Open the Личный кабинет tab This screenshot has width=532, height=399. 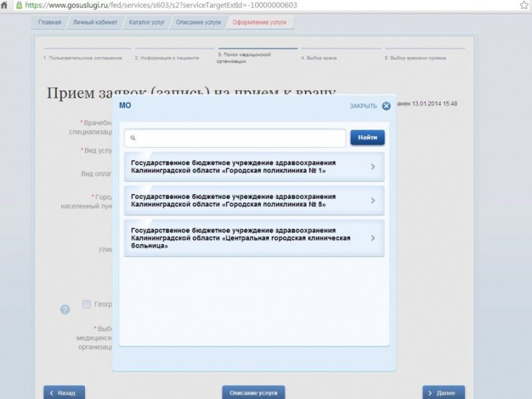(96, 22)
